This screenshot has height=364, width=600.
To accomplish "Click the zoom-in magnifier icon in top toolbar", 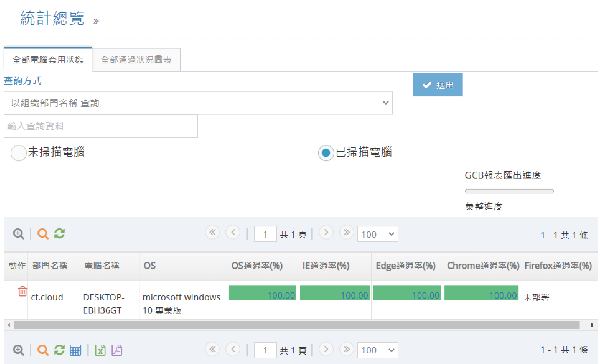I will click(19, 234).
